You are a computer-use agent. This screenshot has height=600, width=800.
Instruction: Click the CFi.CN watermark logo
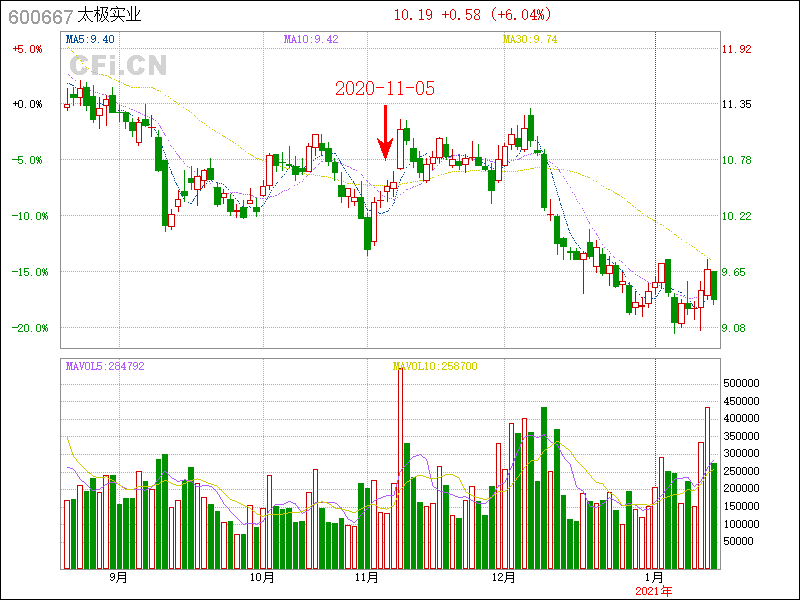tap(117, 66)
